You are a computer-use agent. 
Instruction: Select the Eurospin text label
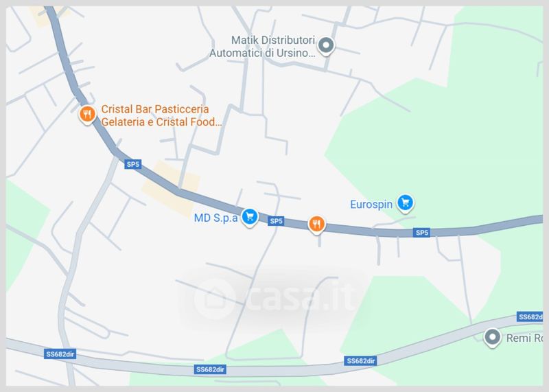tap(371, 204)
